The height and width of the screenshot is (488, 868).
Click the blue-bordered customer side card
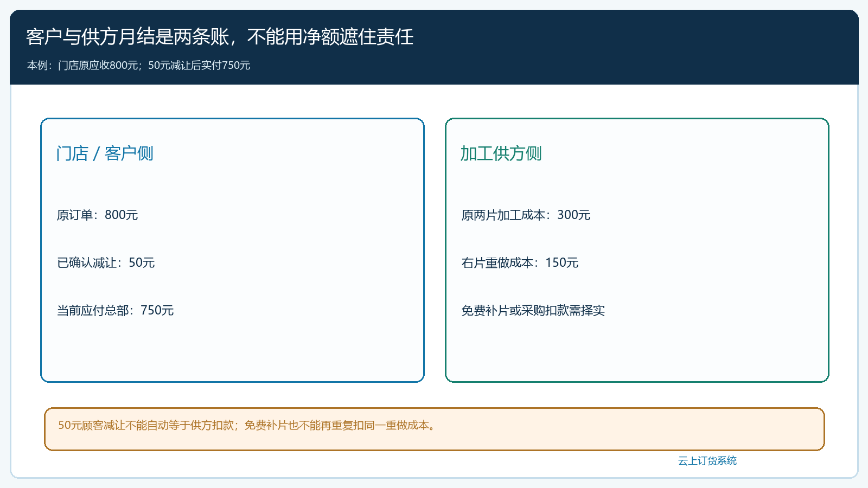(232, 250)
